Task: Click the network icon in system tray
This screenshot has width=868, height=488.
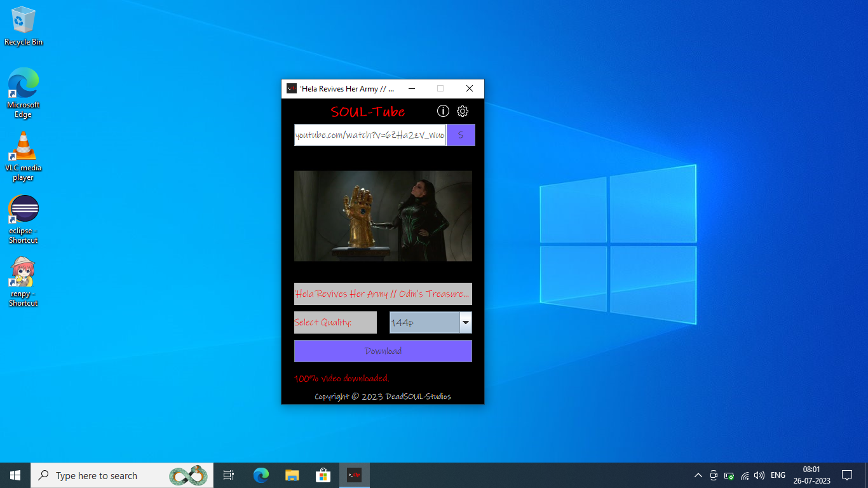Action: click(743, 475)
